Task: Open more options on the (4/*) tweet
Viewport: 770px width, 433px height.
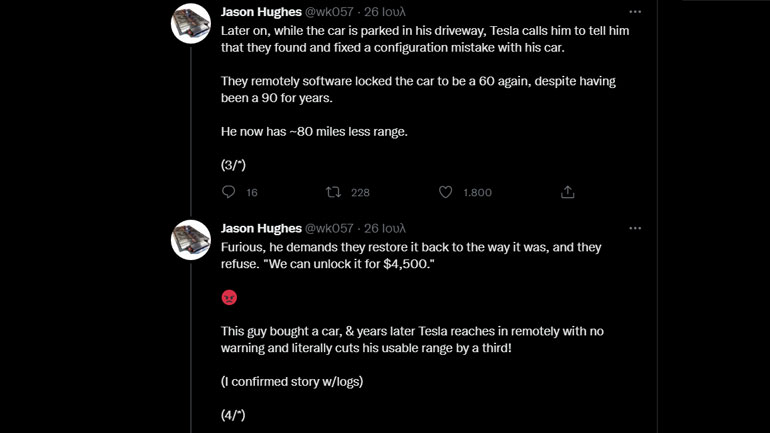Action: (x=635, y=228)
